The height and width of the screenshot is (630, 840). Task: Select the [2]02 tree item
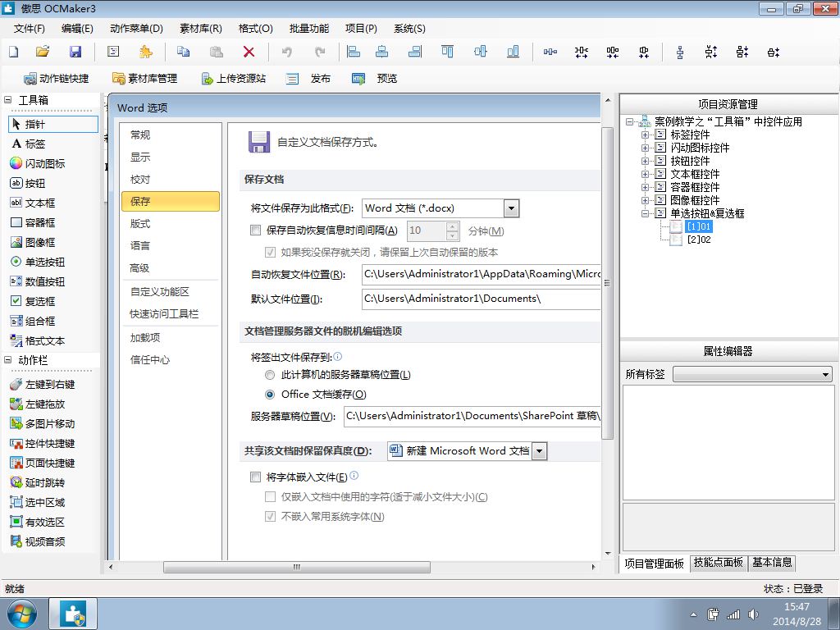[699, 240]
